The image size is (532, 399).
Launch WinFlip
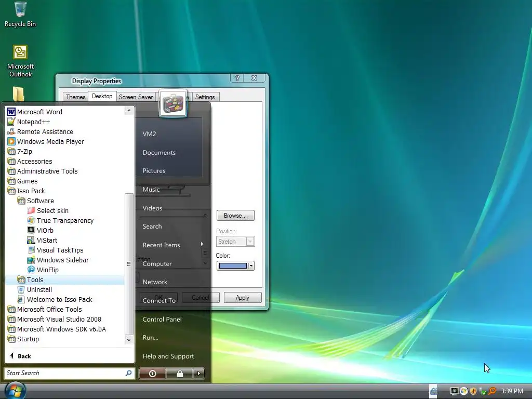point(43,270)
